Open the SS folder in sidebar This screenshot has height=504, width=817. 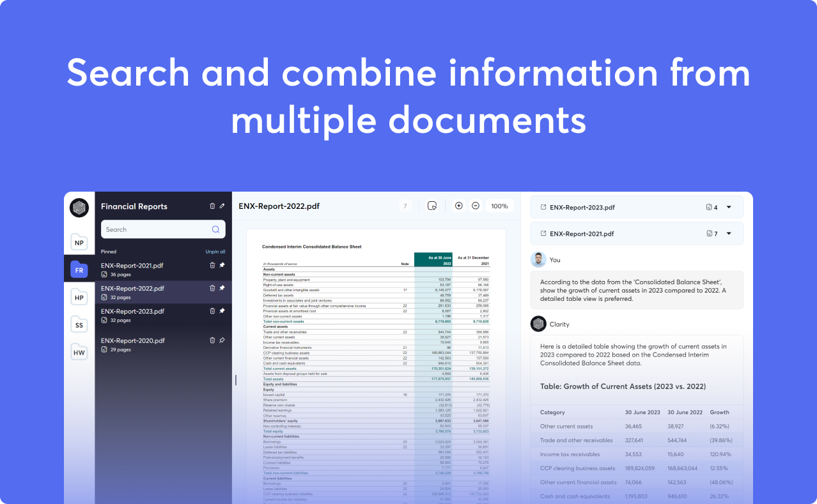79,325
